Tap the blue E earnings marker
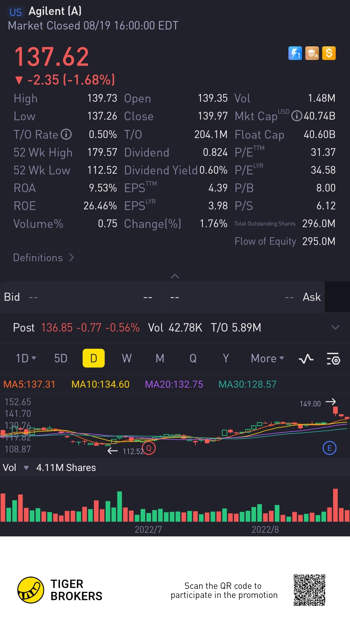Screen dimensions: 350x644 [330, 448]
